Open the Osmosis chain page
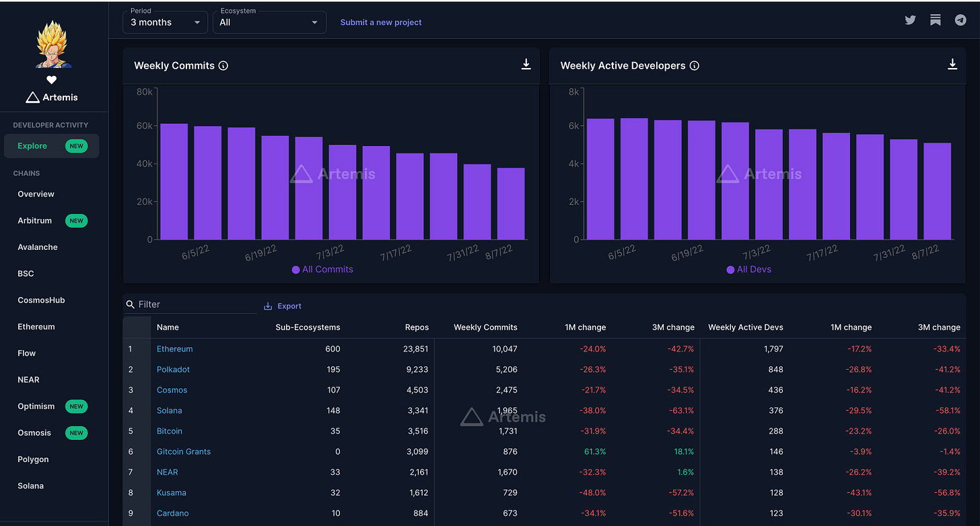Image resolution: width=980 pixels, height=526 pixels. (x=34, y=433)
